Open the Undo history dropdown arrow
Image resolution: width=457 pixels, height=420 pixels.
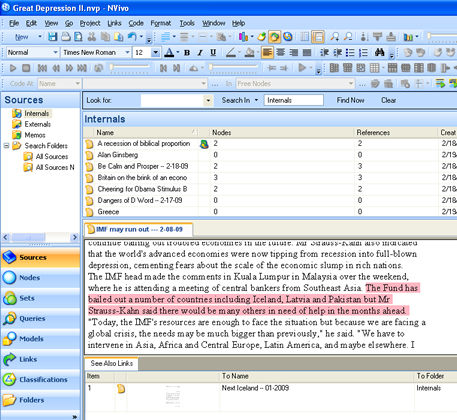tap(141, 37)
